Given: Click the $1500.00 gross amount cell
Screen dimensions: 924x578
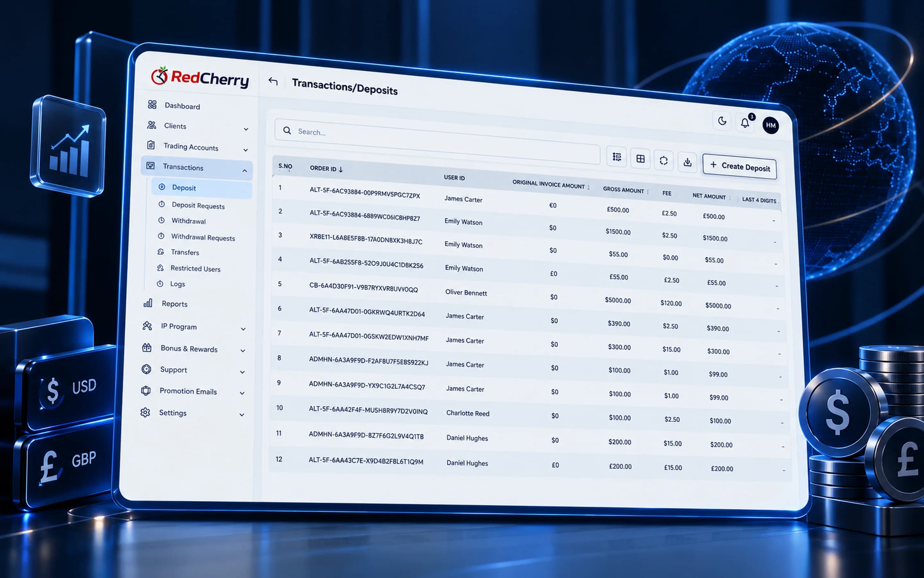Looking at the screenshot, I should point(618,232).
